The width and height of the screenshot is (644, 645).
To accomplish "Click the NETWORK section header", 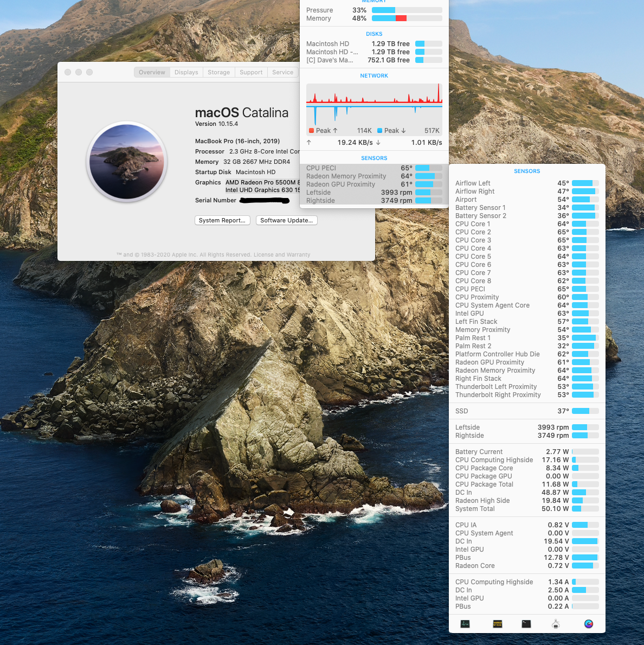I will click(374, 76).
